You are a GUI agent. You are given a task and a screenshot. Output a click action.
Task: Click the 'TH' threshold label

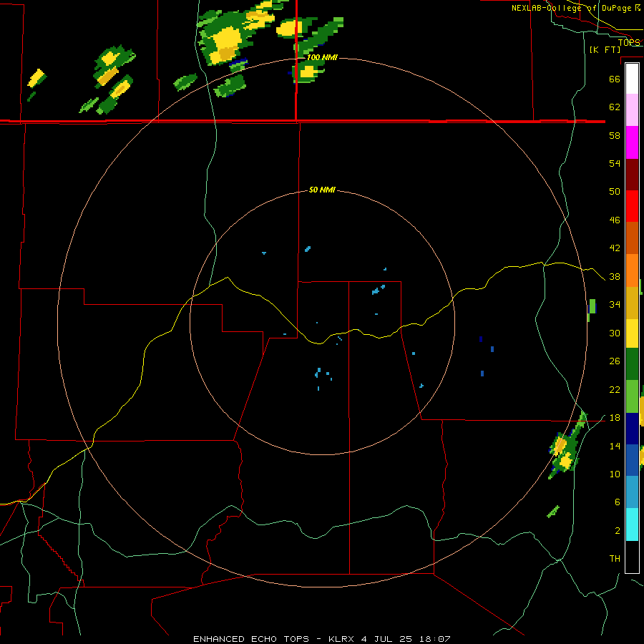point(615,559)
